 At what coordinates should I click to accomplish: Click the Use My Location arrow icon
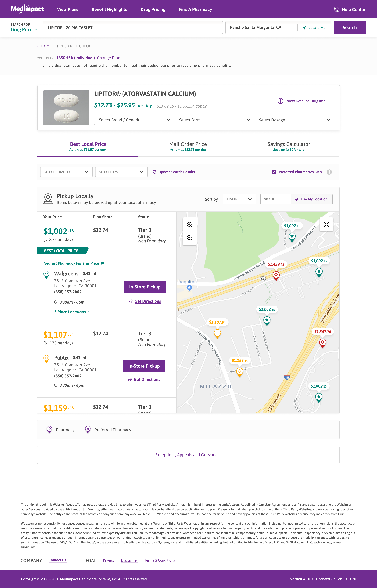(x=296, y=199)
